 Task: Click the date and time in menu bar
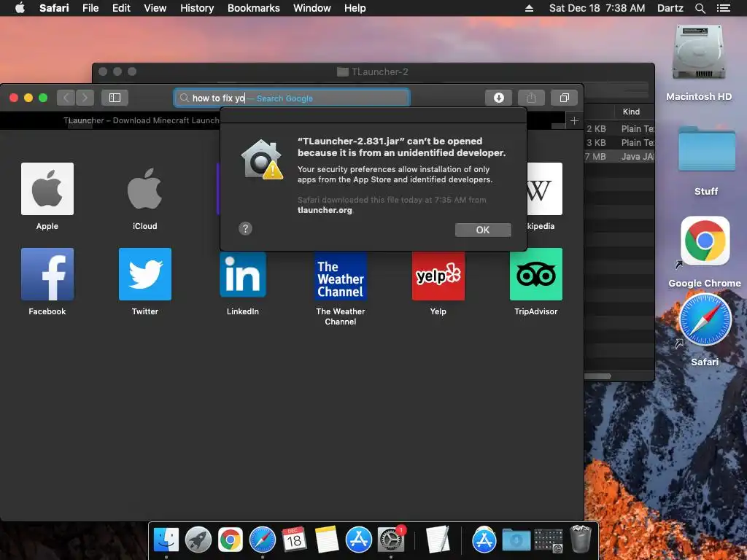(x=597, y=8)
